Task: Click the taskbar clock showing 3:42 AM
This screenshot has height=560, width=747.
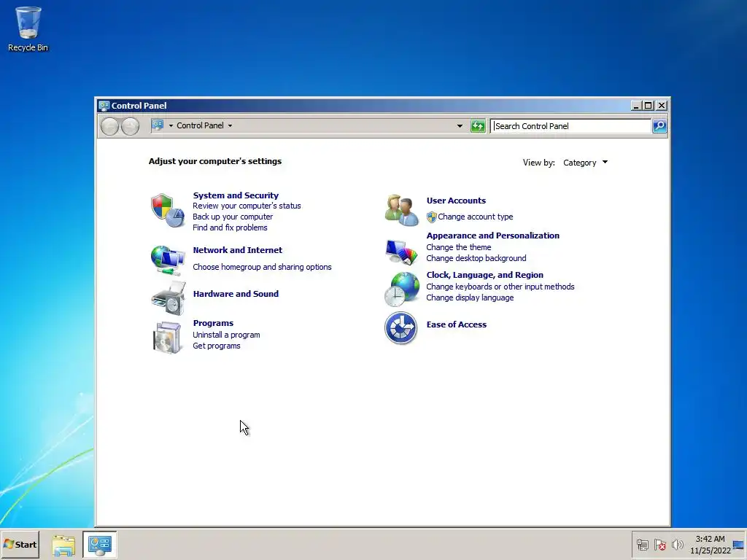Action: click(x=710, y=545)
